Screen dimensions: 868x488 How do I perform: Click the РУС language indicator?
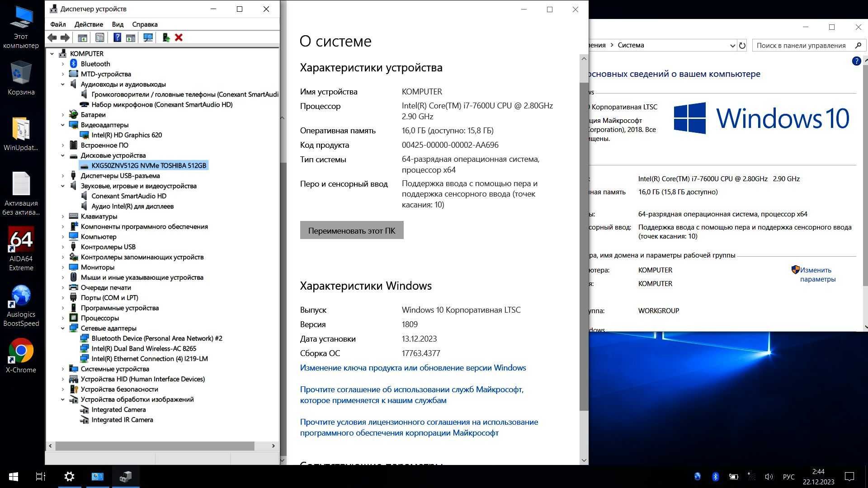coord(788,477)
